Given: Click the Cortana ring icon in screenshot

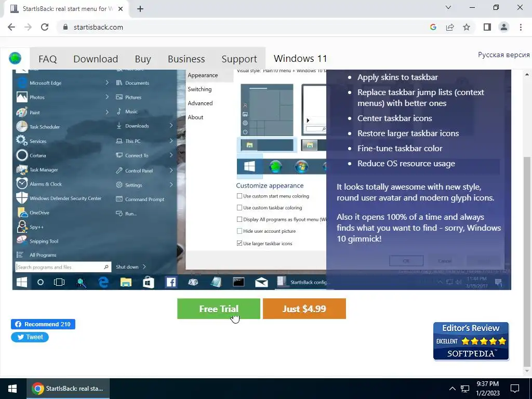Looking at the screenshot, I should [x=22, y=155].
